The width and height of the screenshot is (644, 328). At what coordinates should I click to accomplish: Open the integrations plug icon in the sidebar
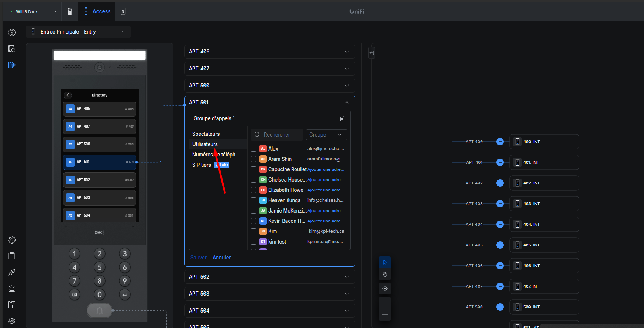click(x=12, y=272)
